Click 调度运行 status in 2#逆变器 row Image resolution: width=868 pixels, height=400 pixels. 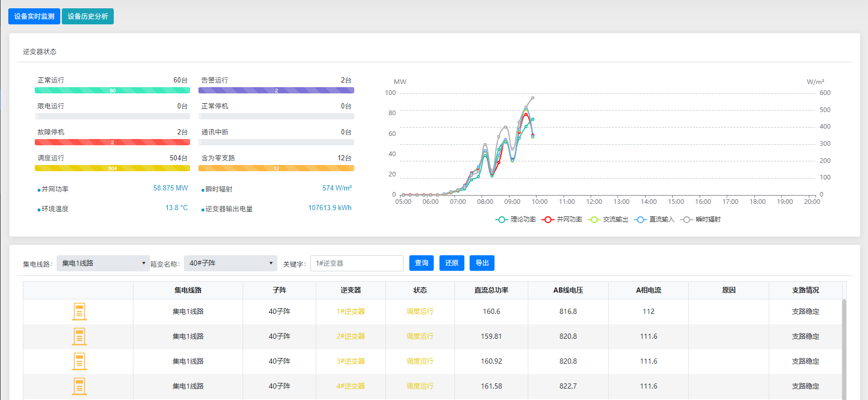(x=420, y=336)
